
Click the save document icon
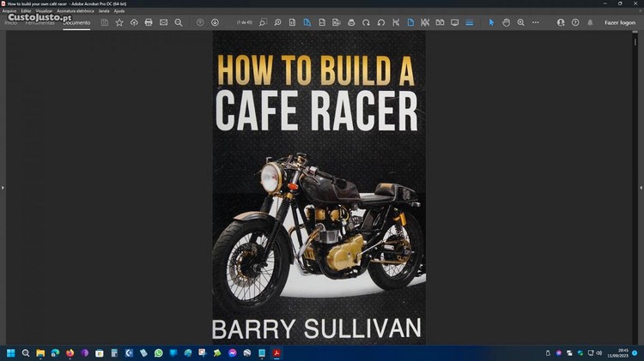coord(105,22)
